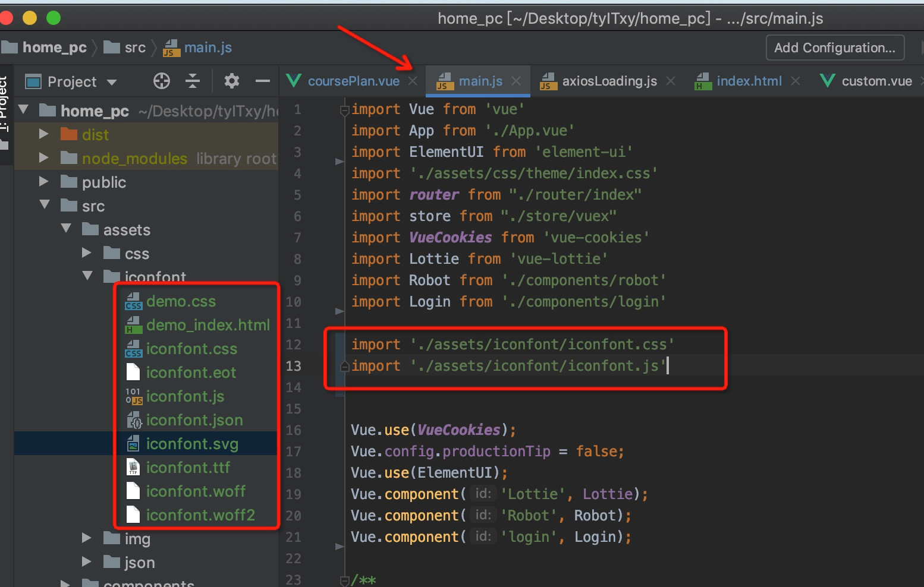
Task: Click the HTML file icon on index.html tab
Action: pos(703,81)
